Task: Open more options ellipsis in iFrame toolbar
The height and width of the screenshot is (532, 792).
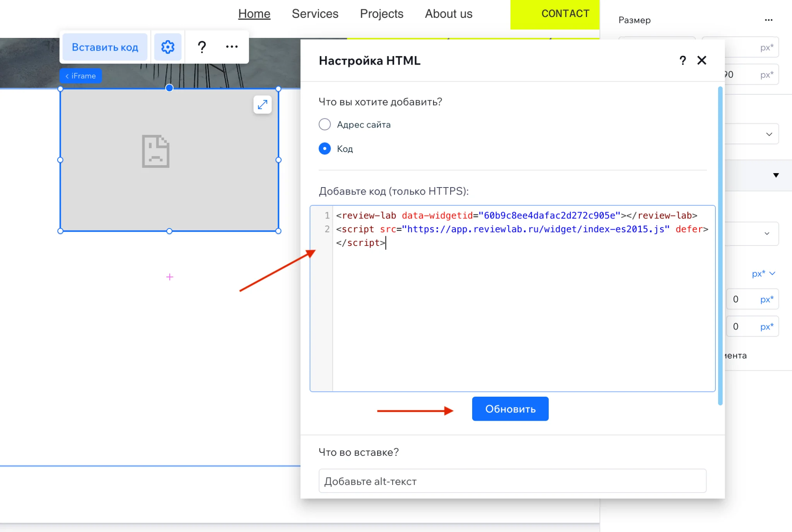Action: 232,47
